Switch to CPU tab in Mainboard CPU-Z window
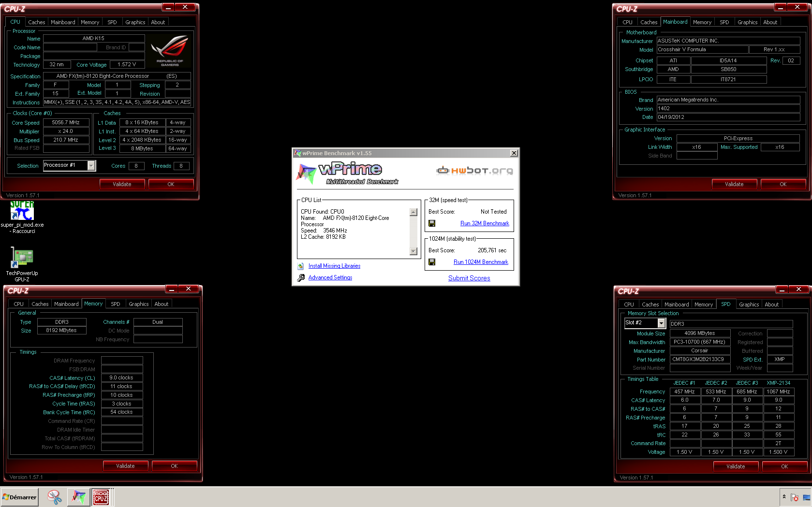Screen dimensions: 812x507 (x=627, y=22)
